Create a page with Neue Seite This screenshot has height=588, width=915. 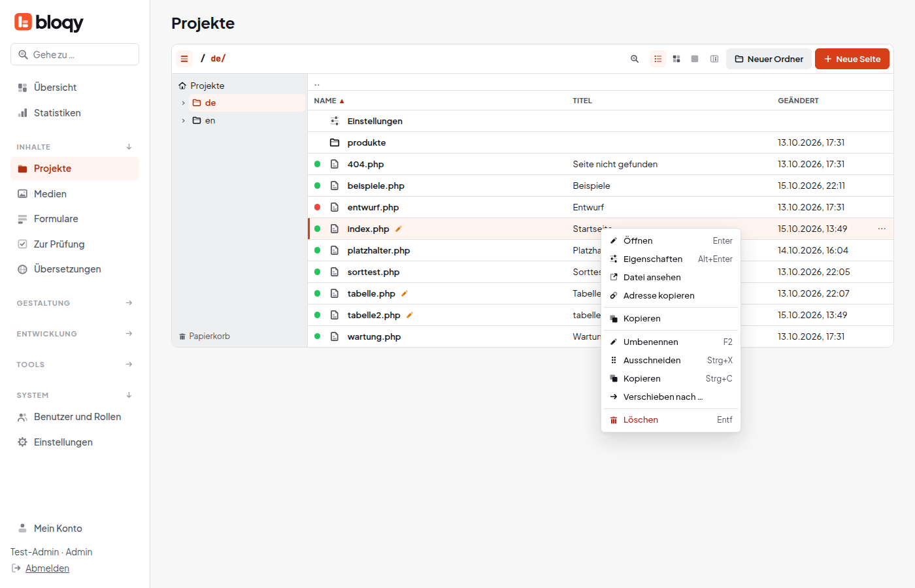(852, 59)
